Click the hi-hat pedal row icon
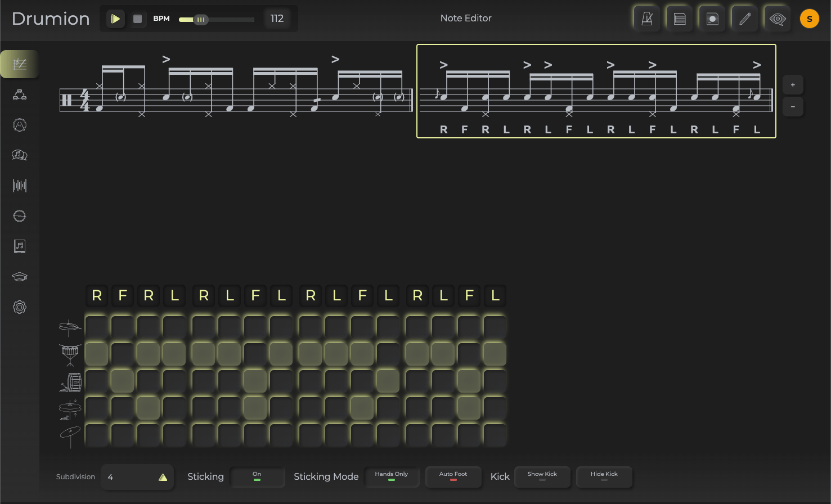The height and width of the screenshot is (504, 831). pyautogui.click(x=70, y=409)
